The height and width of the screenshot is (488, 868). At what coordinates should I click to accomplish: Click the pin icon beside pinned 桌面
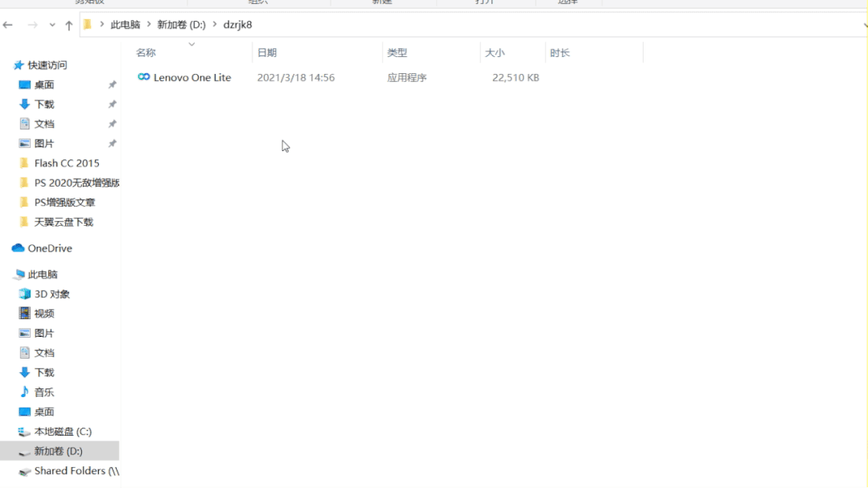(x=112, y=84)
